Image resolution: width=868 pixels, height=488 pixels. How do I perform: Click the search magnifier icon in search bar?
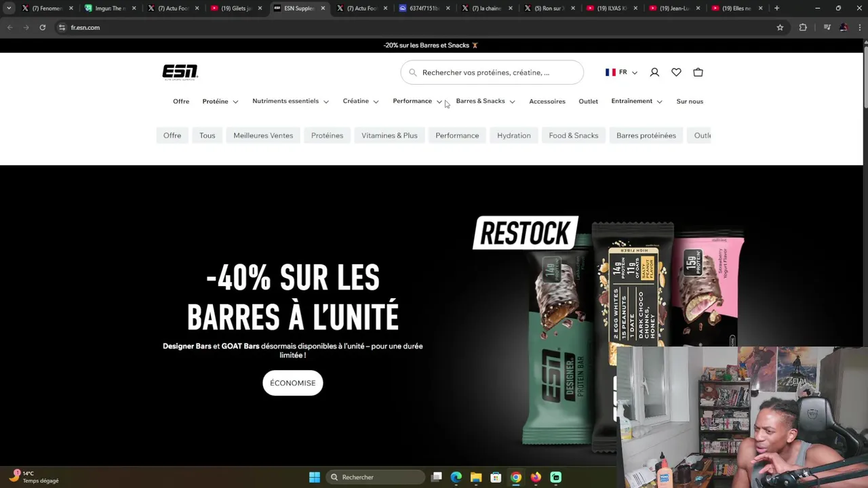click(412, 73)
